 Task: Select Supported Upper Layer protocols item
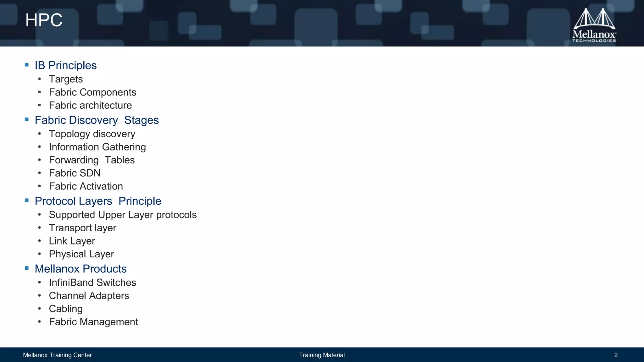pos(123,215)
